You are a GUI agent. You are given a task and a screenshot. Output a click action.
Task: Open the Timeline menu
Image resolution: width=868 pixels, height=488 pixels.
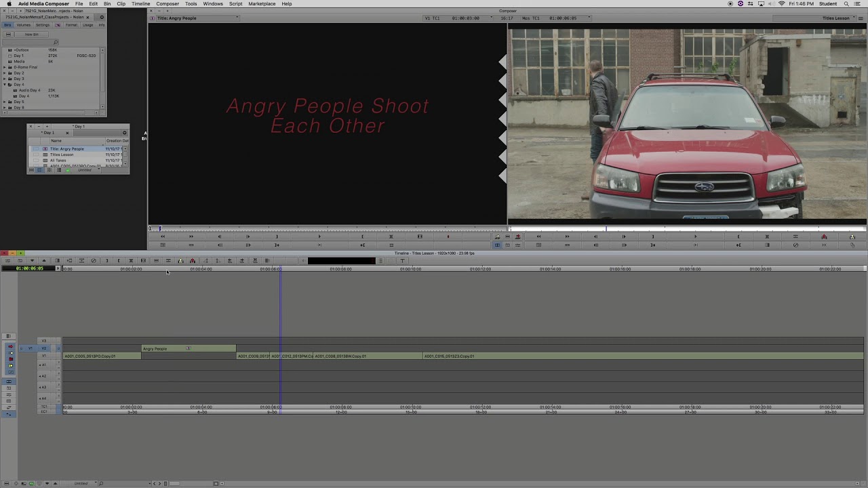coord(140,4)
